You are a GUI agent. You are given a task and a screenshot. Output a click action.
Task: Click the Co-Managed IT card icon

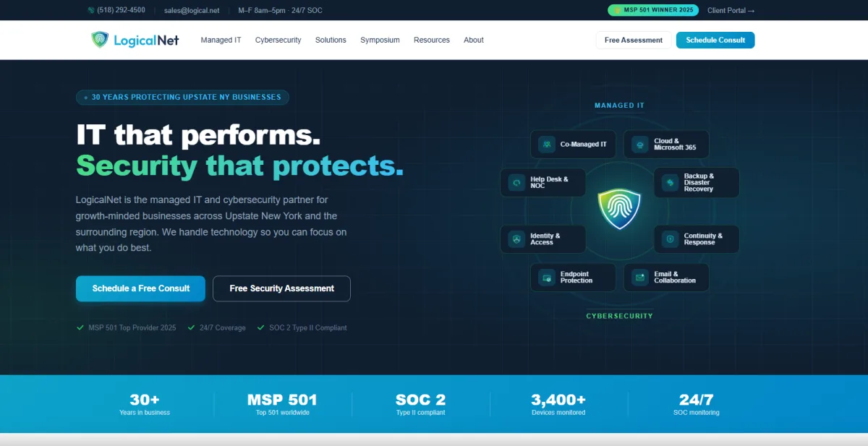point(547,144)
